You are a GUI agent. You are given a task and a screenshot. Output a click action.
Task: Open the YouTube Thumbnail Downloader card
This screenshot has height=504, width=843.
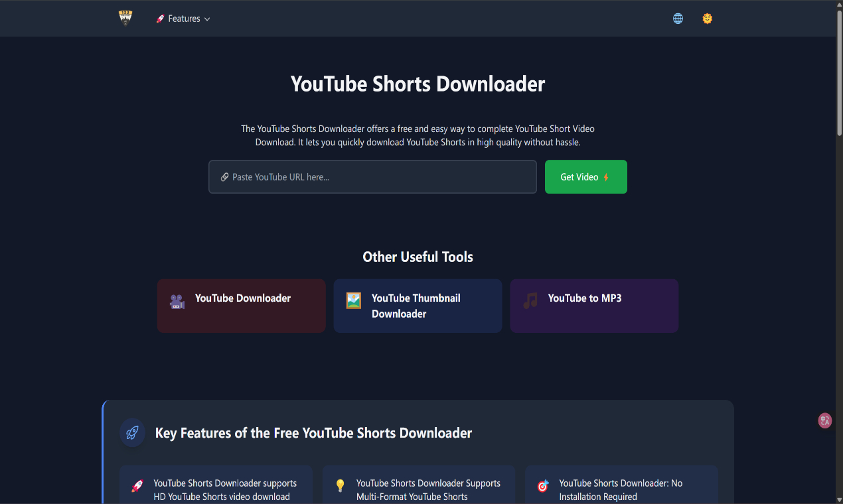[418, 306]
